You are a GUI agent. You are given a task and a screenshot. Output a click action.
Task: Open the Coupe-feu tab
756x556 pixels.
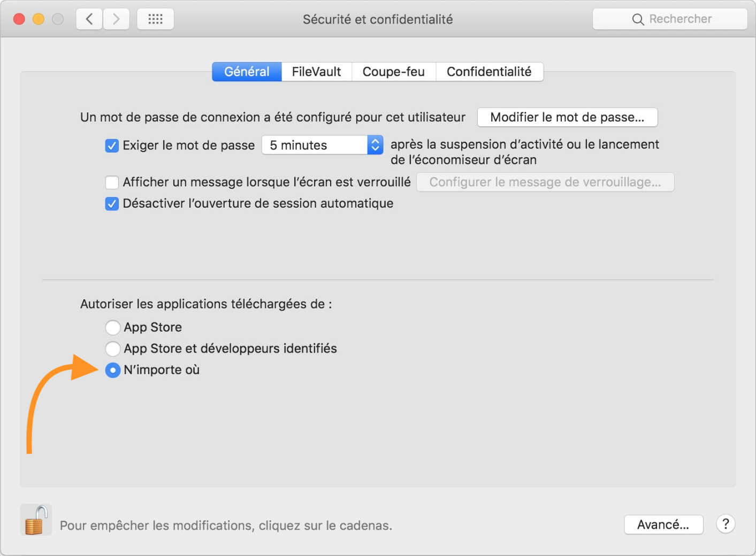click(x=393, y=72)
